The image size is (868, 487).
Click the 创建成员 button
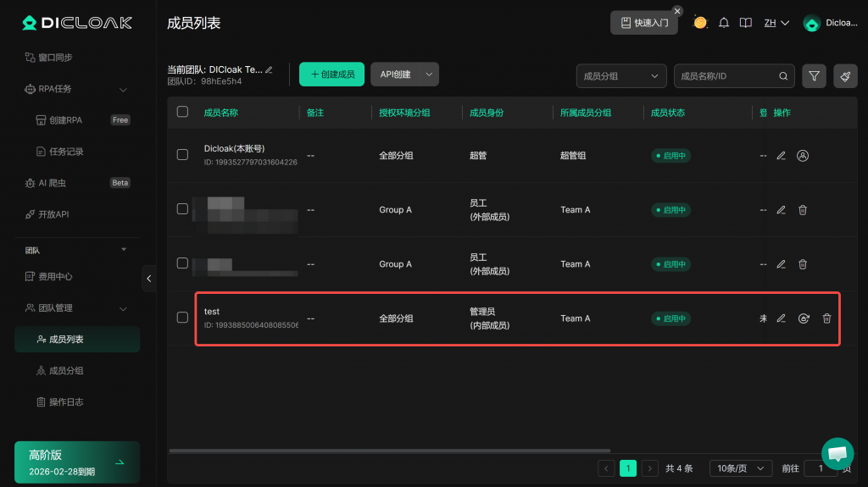tap(331, 75)
